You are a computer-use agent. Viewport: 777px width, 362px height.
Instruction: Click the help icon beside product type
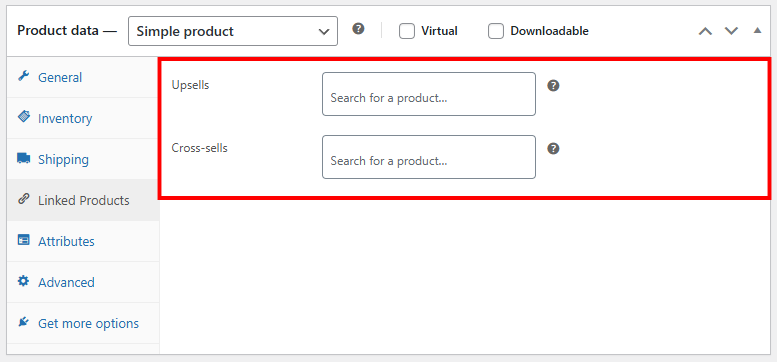tap(358, 29)
